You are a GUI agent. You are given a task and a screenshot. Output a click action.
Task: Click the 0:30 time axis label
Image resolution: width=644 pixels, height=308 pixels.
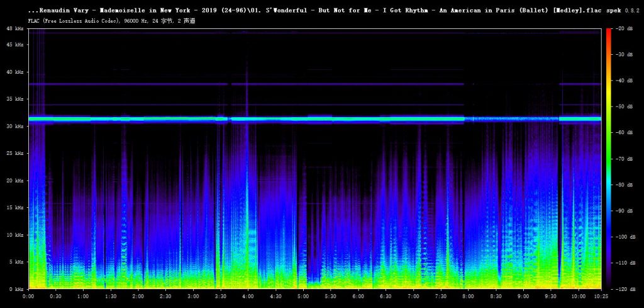click(x=56, y=296)
